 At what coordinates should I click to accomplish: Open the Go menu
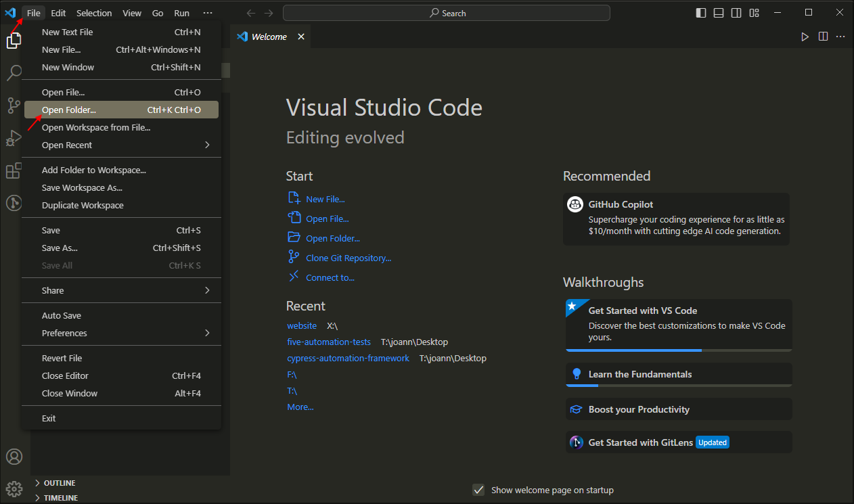(158, 13)
